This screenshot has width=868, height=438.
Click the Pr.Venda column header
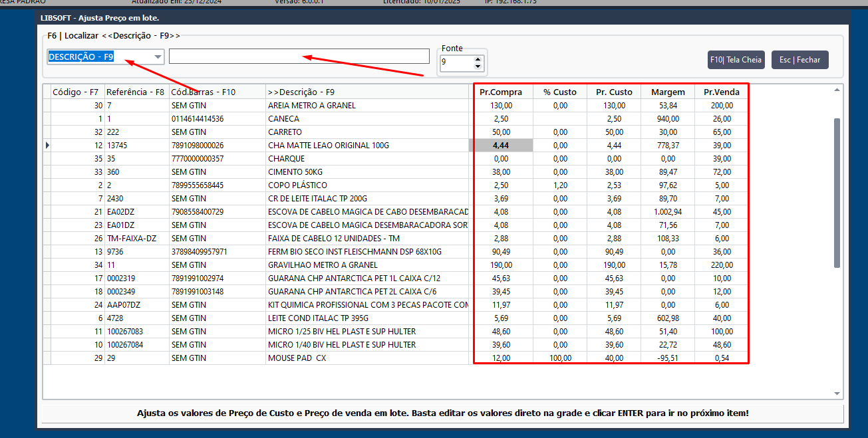tap(722, 92)
